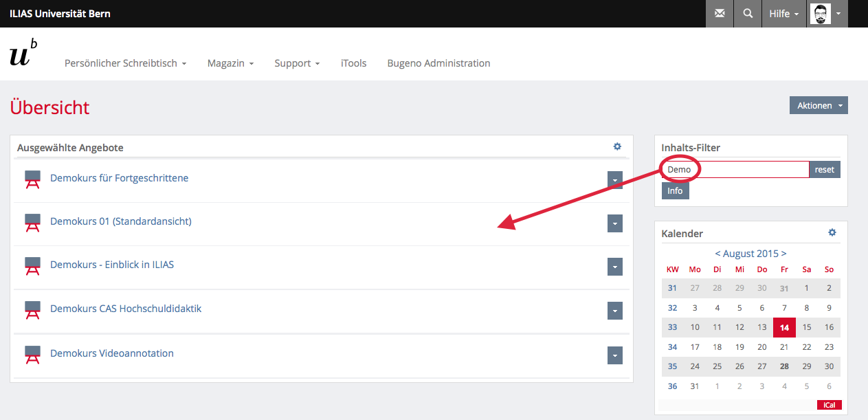
Task: Click the search magnifier icon
Action: coord(748,14)
